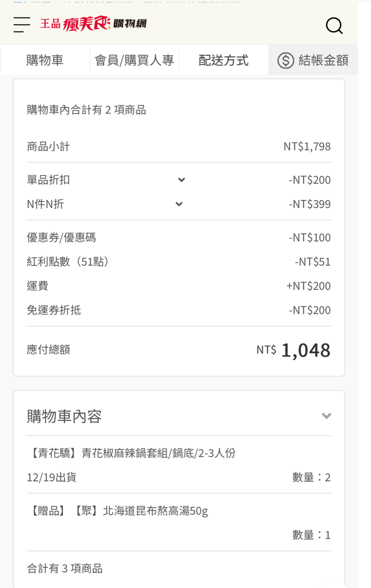Expand the N件N折 discount details

coord(179,204)
